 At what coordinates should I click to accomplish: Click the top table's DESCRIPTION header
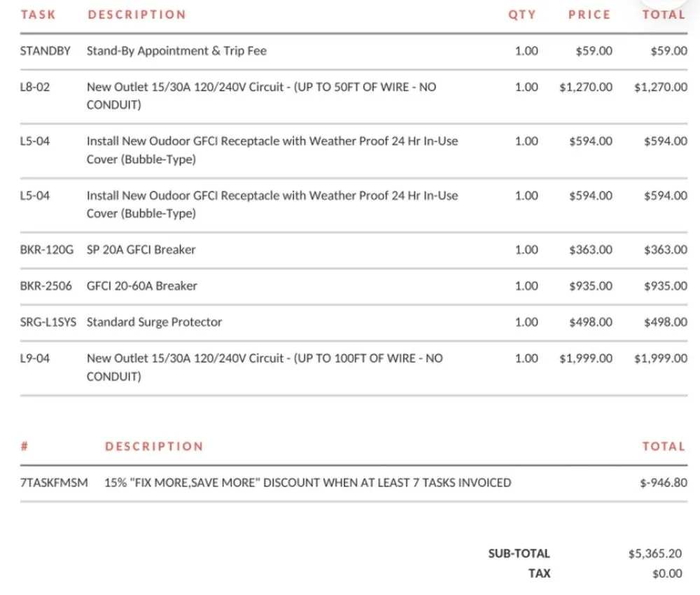pos(137,15)
